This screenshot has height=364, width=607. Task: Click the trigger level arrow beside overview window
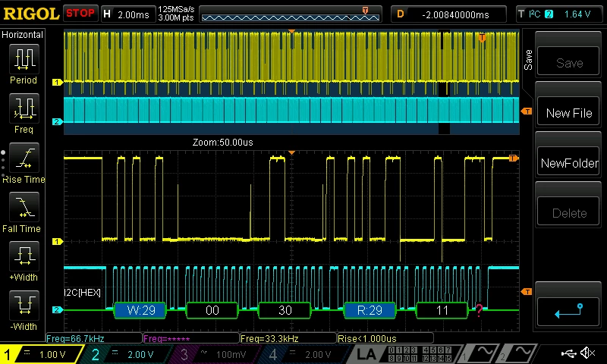pyautogui.click(x=527, y=111)
